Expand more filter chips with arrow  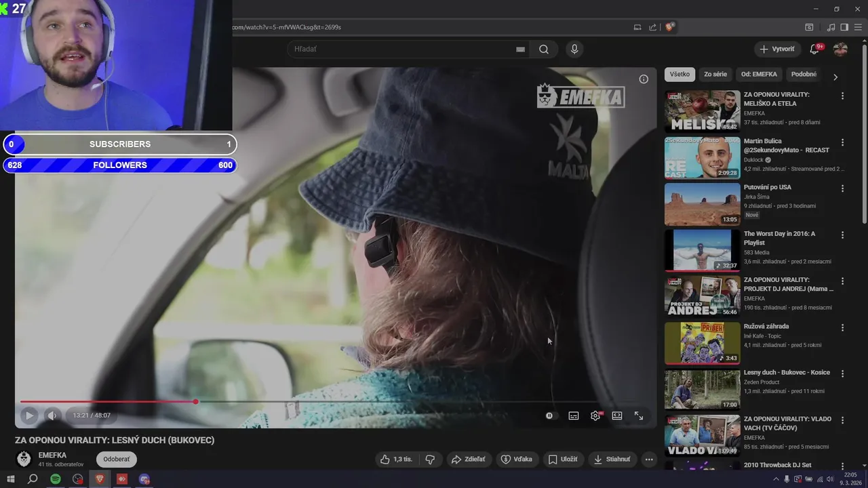coord(835,77)
